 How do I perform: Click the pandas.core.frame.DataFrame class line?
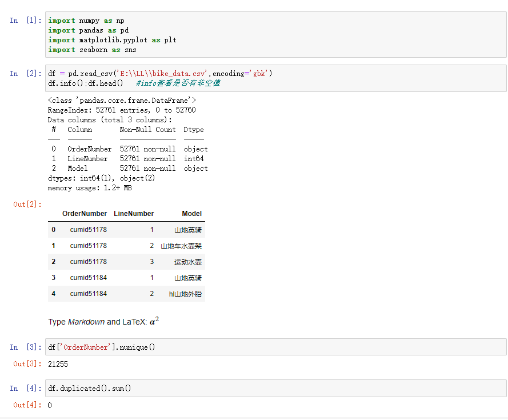click(122, 101)
